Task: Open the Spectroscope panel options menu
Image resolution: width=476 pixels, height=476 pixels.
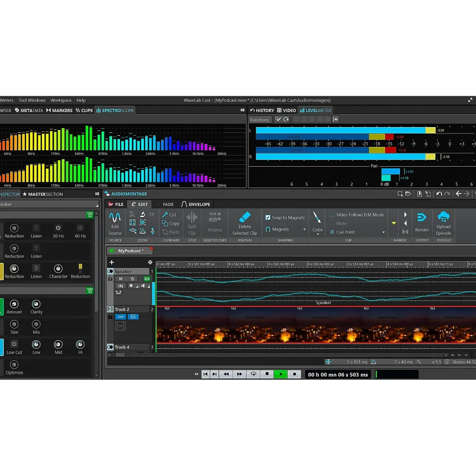Action: pos(242,110)
